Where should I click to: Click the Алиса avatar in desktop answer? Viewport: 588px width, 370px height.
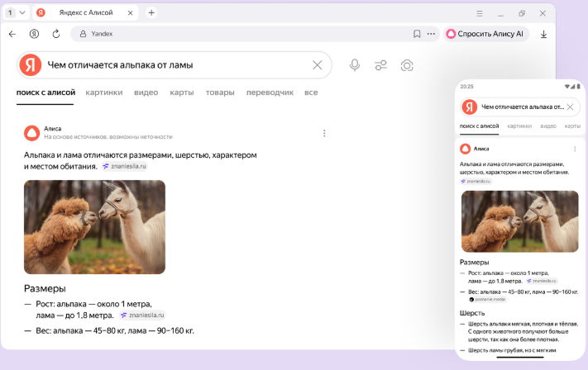pyautogui.click(x=32, y=133)
